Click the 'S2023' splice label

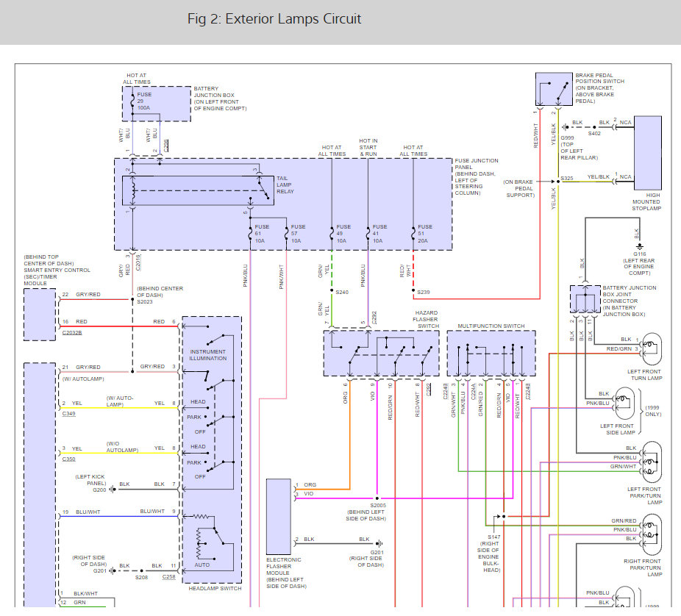tap(145, 302)
